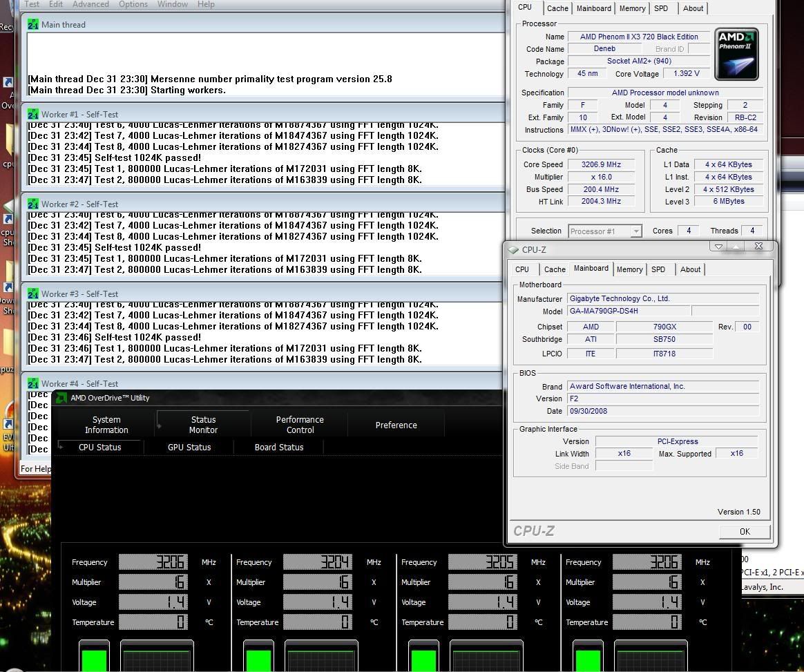The height and width of the screenshot is (672, 804).
Task: Open the Processor #1 selection dropdown
Action: (x=605, y=231)
